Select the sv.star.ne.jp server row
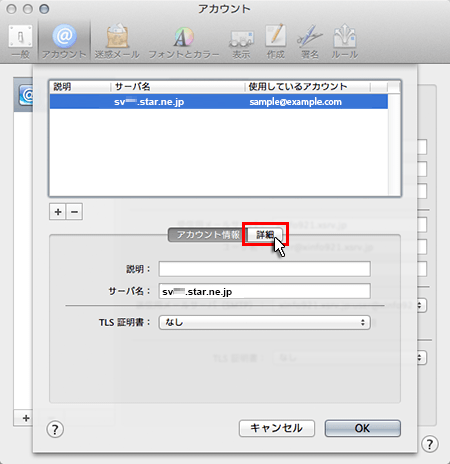Image resolution: width=450 pixels, height=464 pixels. click(219, 102)
